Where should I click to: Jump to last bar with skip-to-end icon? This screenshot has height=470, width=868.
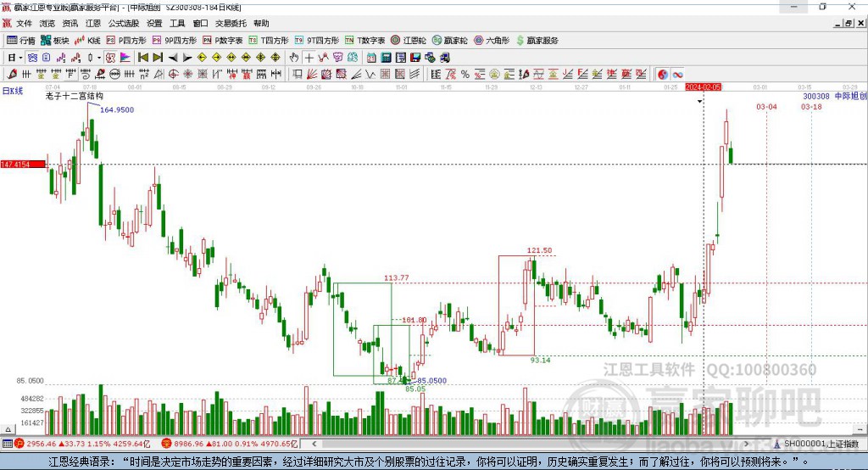[158, 57]
